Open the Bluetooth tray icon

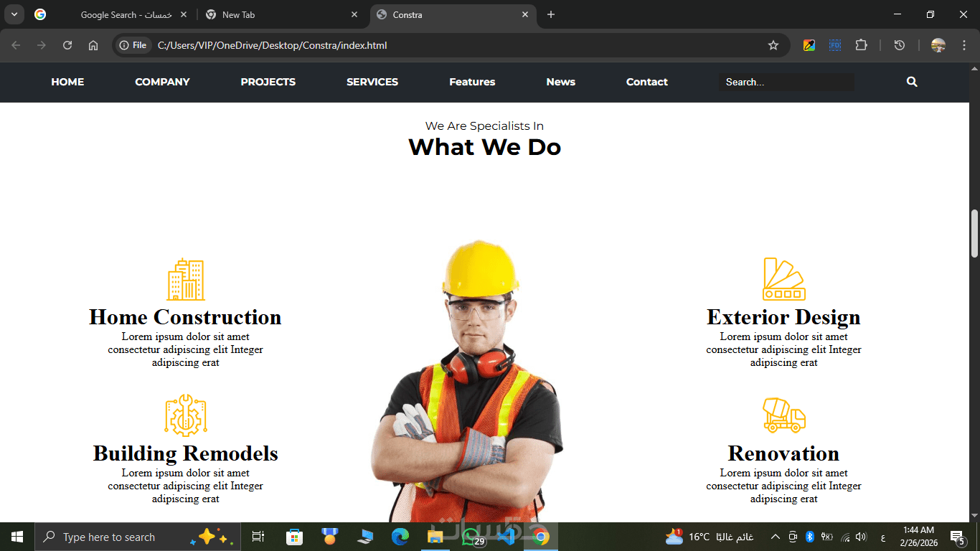coord(810,537)
